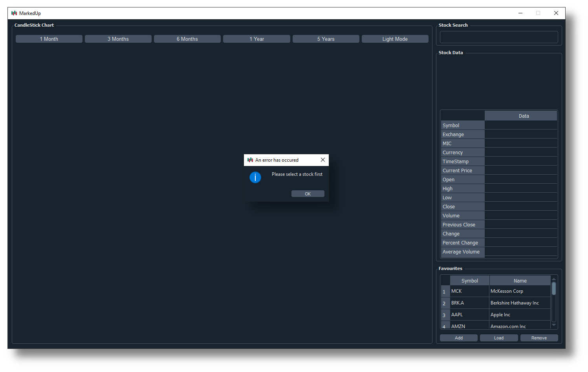588x372 pixels.
Task: Minimize the MarkedUp window
Action: click(520, 13)
